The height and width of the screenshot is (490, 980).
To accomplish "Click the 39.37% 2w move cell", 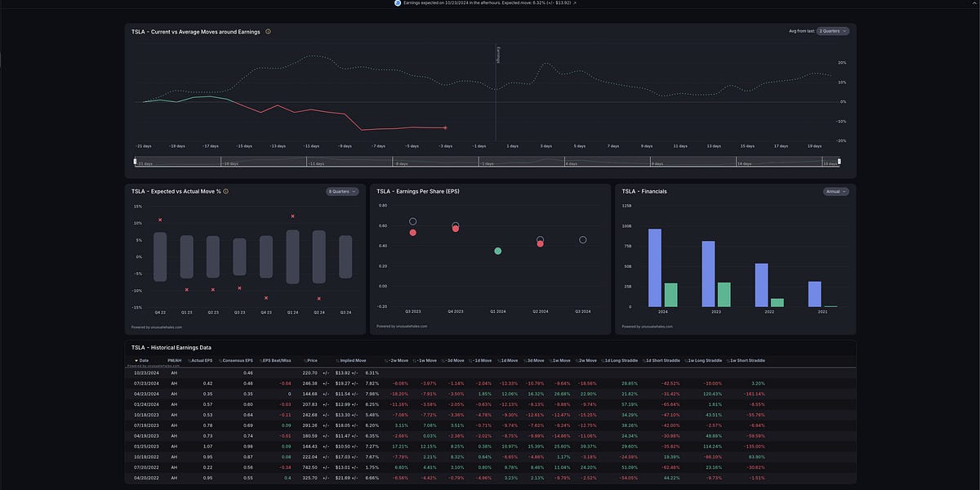I will (588, 447).
